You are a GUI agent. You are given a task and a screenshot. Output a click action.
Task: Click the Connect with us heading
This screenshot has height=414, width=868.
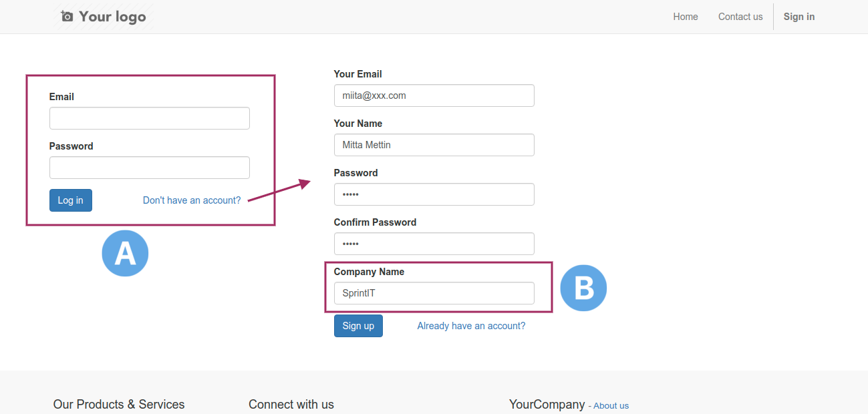coord(291,404)
